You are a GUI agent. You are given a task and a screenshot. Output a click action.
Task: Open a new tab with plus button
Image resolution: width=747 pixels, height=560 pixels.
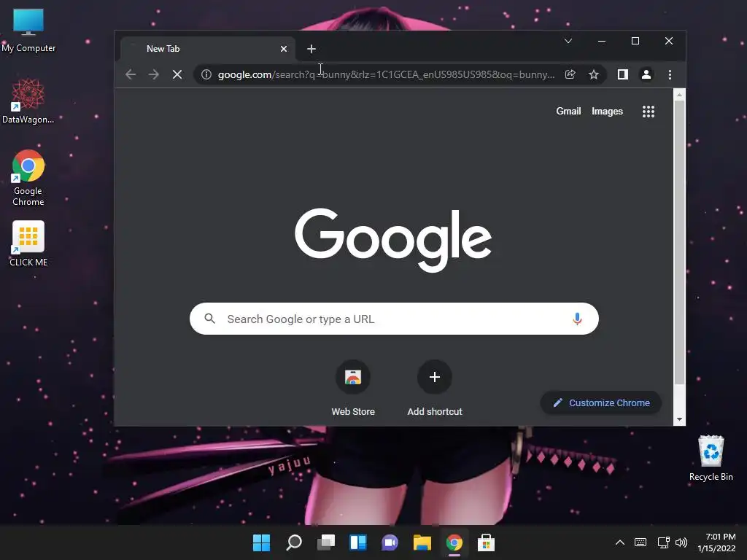[311, 49]
